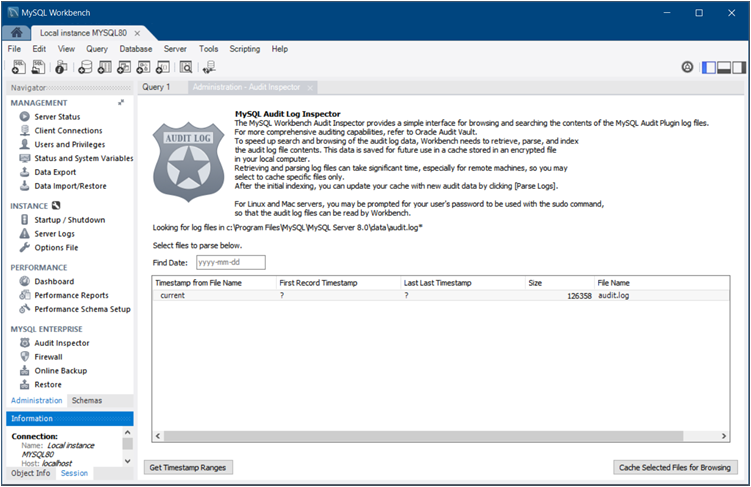The width and height of the screenshot is (751, 487).
Task: Open the File menu
Action: point(14,49)
